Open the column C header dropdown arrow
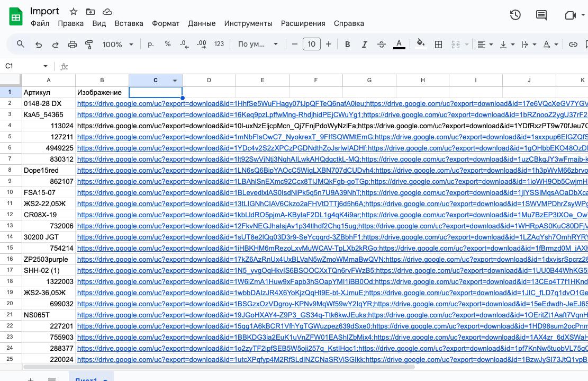This screenshot has height=381, width=588. click(x=175, y=81)
